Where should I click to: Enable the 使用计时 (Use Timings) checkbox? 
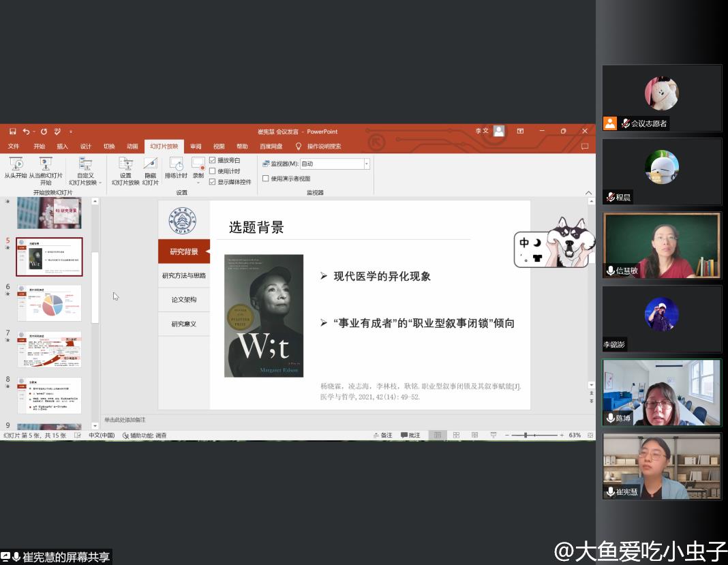point(213,171)
